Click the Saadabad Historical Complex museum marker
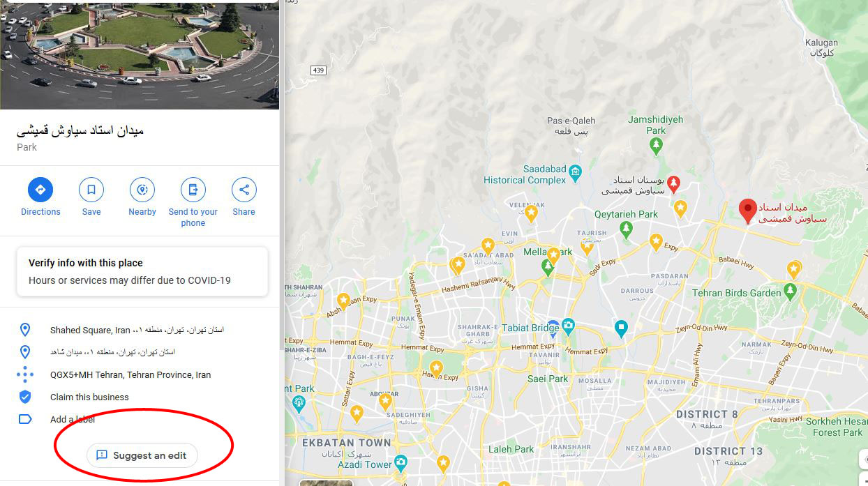The height and width of the screenshot is (486, 868). (575, 172)
